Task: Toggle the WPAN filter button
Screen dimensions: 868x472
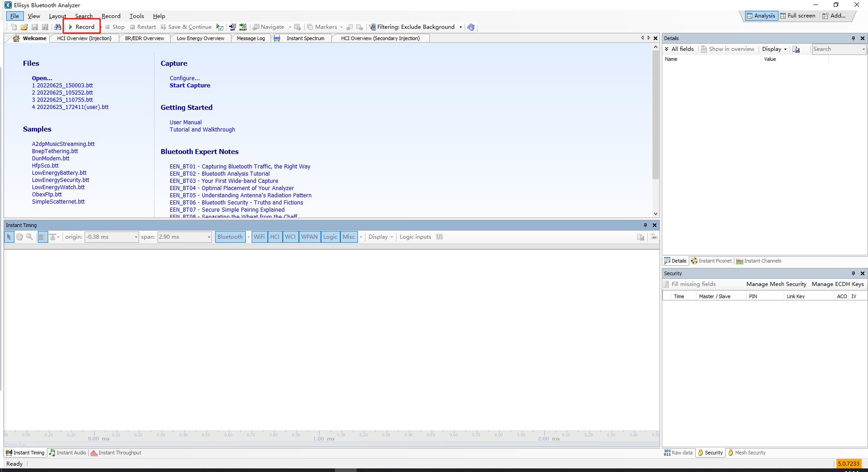Action: click(309, 237)
